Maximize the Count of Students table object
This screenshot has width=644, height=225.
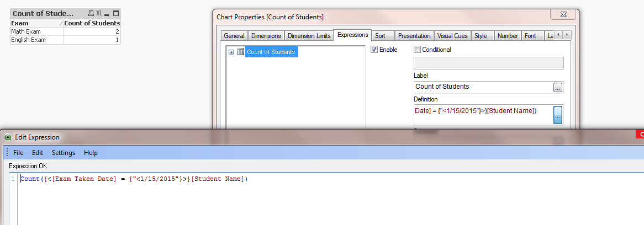click(x=116, y=13)
